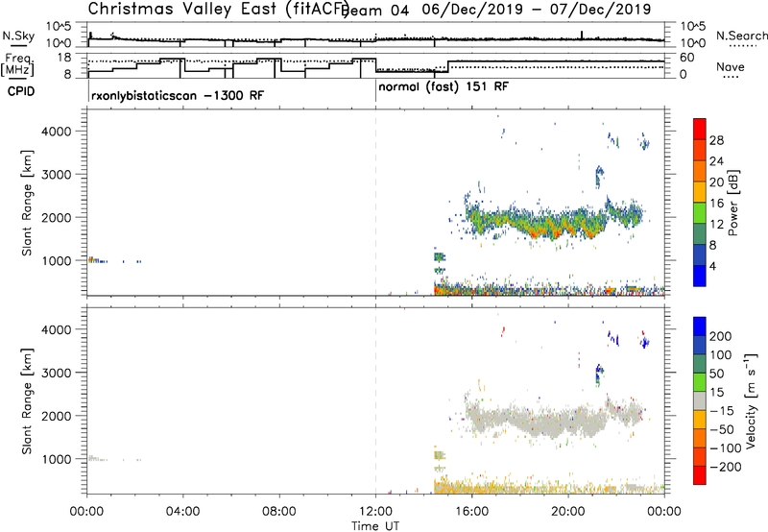Click the '-200' value on the Velocity colorbar
This screenshot has width=768, height=532.
(726, 467)
